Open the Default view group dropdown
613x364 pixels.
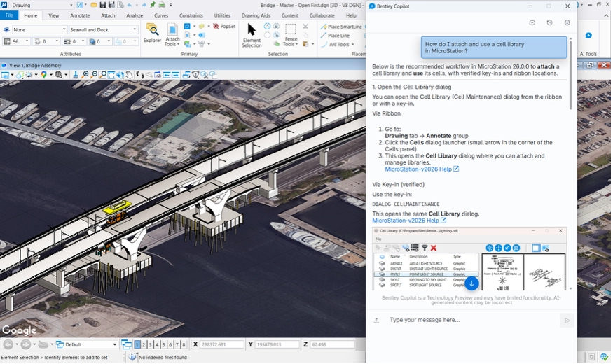pyautogui.click(x=87, y=344)
